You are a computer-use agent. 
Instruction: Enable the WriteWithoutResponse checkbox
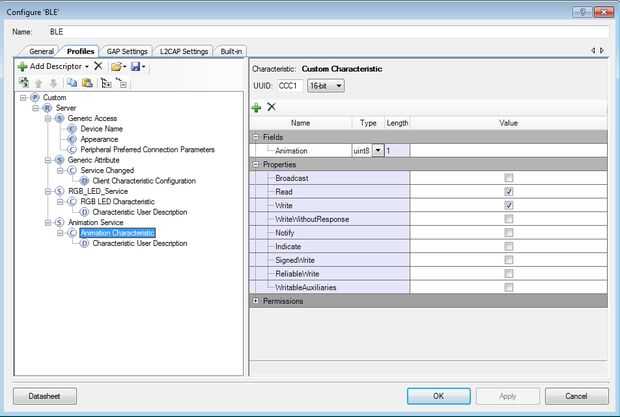[x=508, y=219]
